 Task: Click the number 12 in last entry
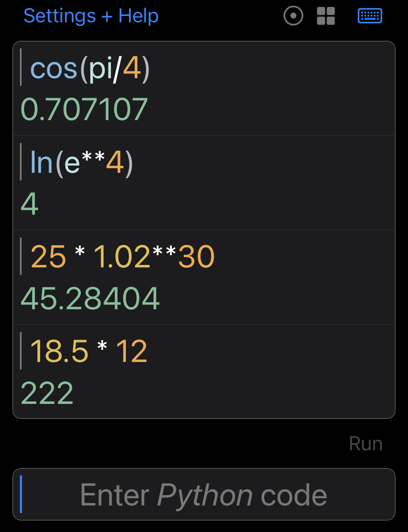tap(132, 352)
